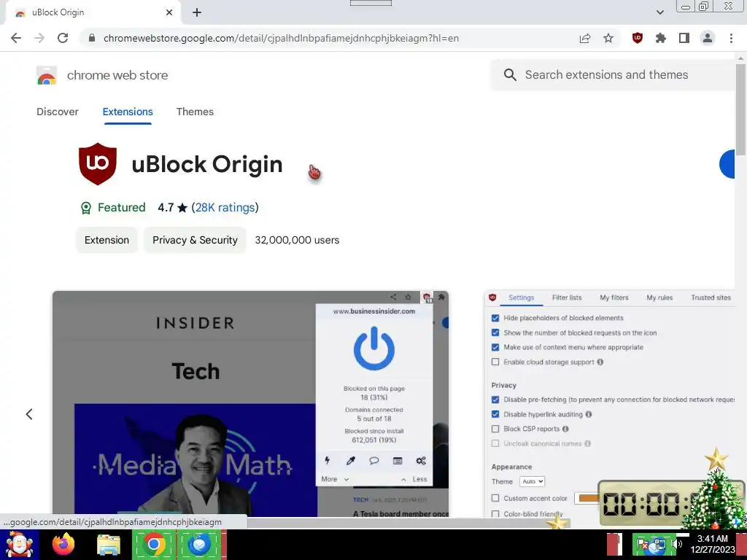Screen dimensions: 747x560
Task: Click the forward navigation arrow
Action: point(39,38)
